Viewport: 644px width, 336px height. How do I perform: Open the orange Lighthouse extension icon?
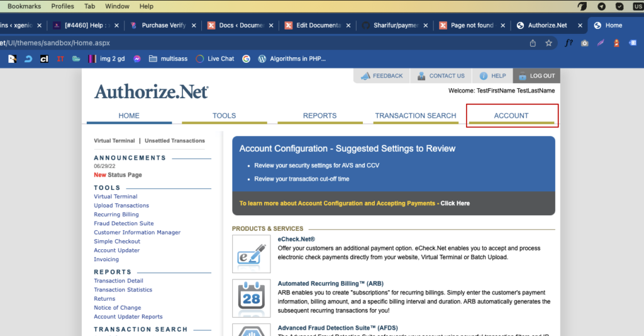coord(616,43)
